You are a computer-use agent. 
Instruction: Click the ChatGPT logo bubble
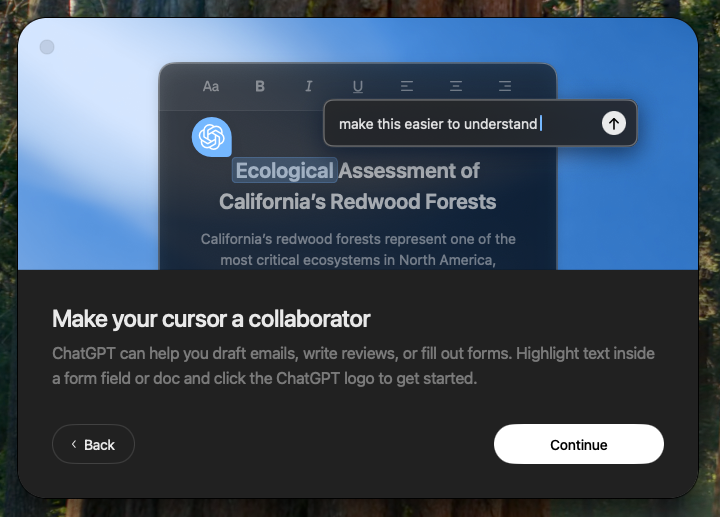[212, 137]
